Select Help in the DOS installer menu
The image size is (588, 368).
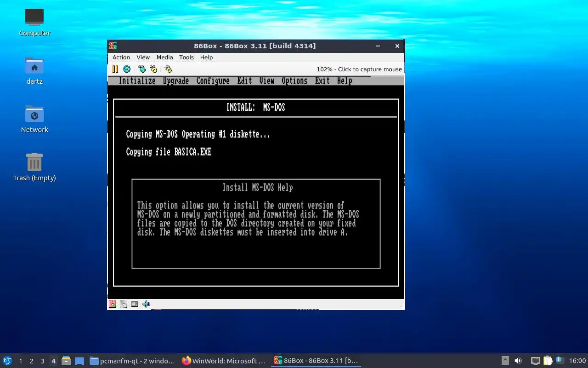pyautogui.click(x=345, y=81)
